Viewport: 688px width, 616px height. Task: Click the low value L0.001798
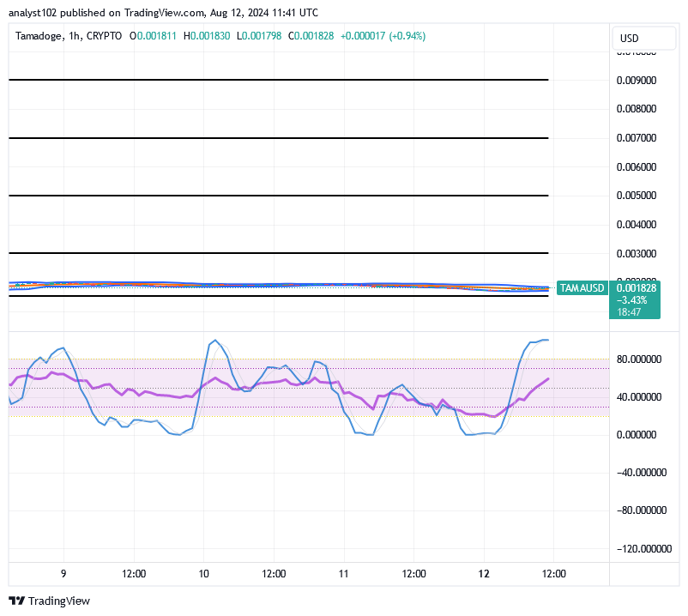coord(259,36)
